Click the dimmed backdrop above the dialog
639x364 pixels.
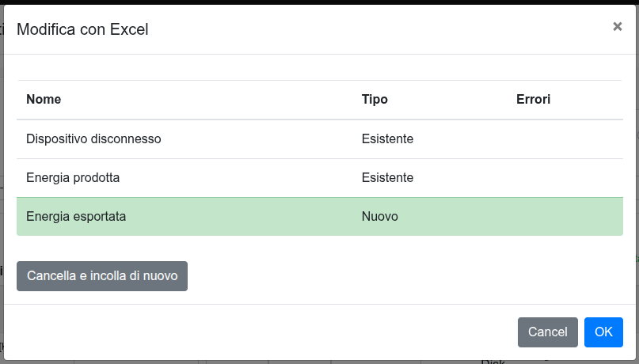[x=317, y=2]
